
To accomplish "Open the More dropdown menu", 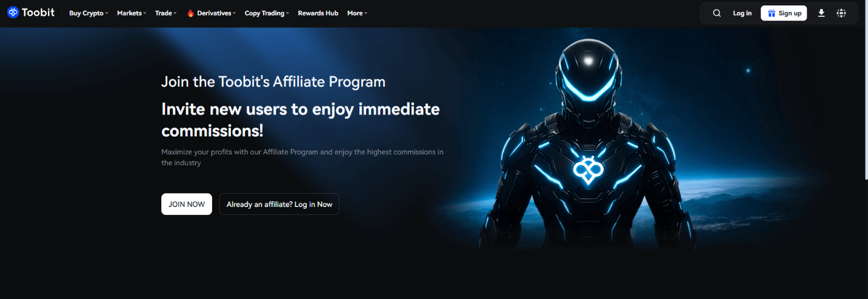I will click(357, 13).
